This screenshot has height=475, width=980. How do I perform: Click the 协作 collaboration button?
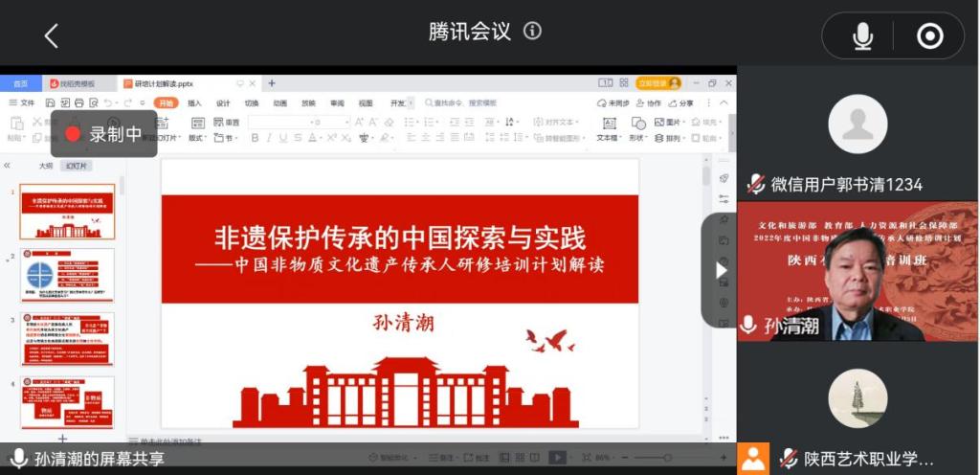coord(648,103)
